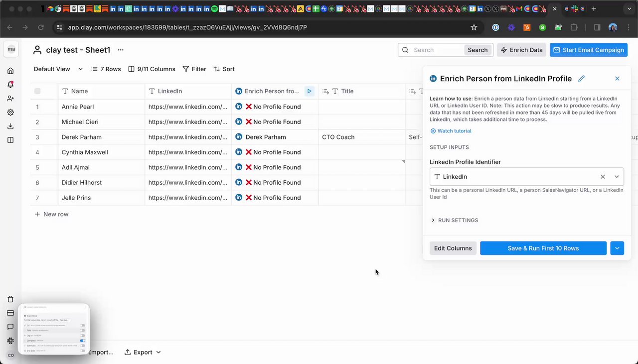The width and height of the screenshot is (638, 364).
Task: Click the Title column header
Action: tap(362, 91)
